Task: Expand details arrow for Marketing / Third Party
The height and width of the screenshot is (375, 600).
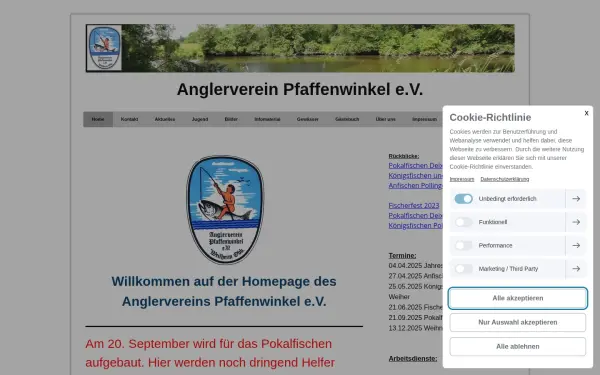Action: pyautogui.click(x=576, y=269)
